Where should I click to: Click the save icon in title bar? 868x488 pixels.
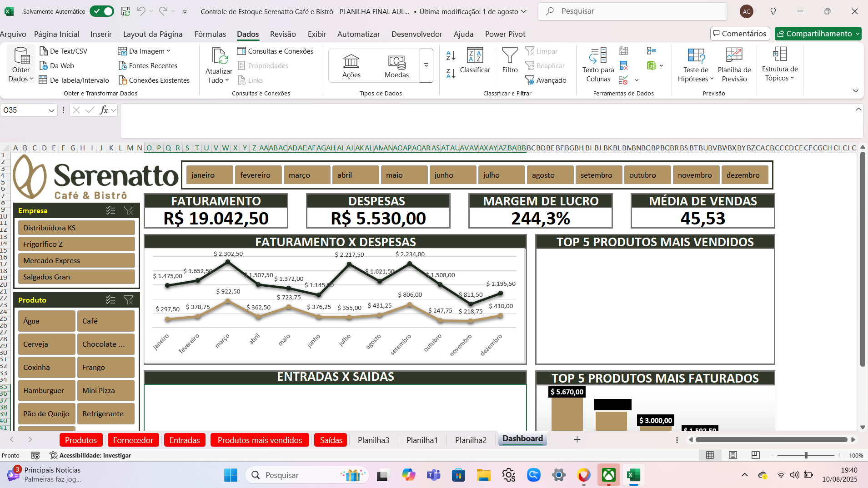pos(125,11)
